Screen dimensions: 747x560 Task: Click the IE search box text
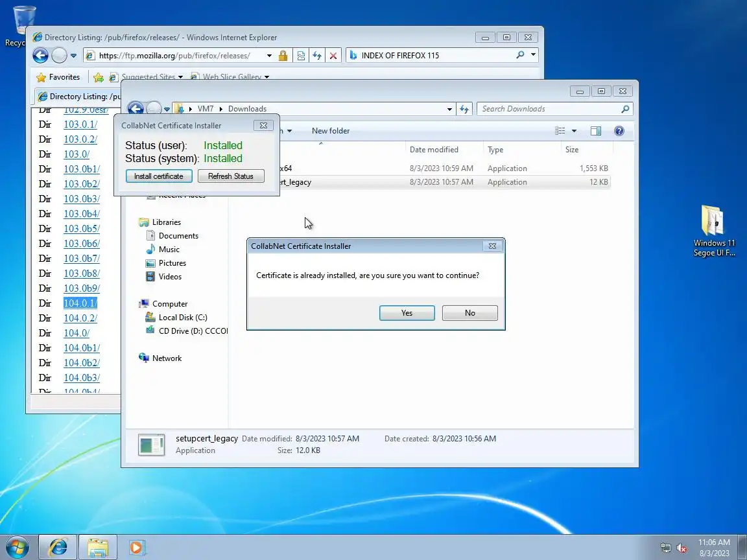pos(400,55)
